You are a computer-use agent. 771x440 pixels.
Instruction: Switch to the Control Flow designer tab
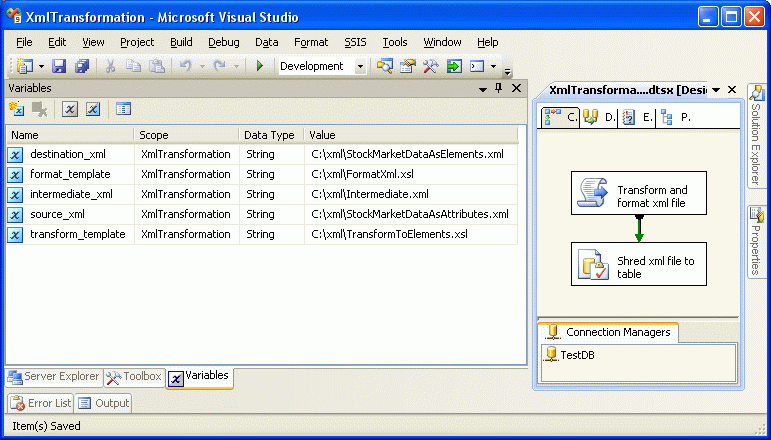[x=560, y=117]
